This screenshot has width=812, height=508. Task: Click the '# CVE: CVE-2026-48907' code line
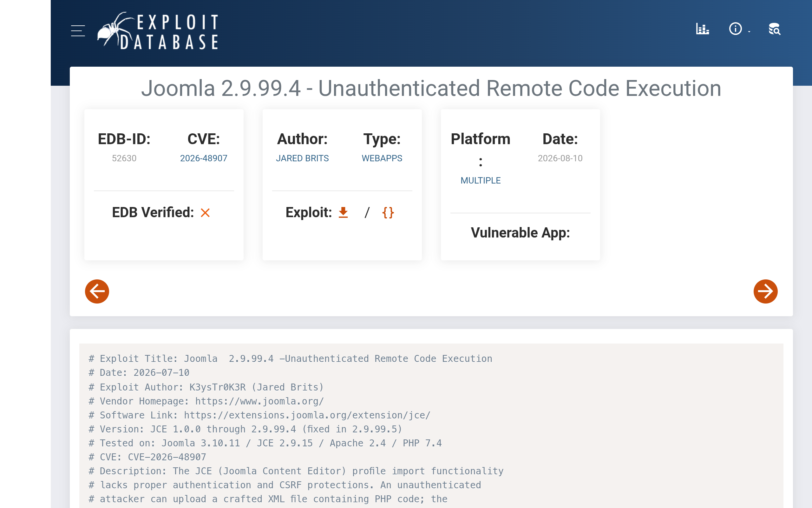point(147,457)
